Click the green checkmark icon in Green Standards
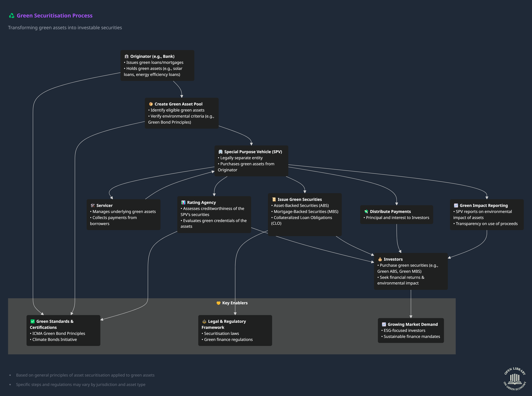 click(33, 321)
